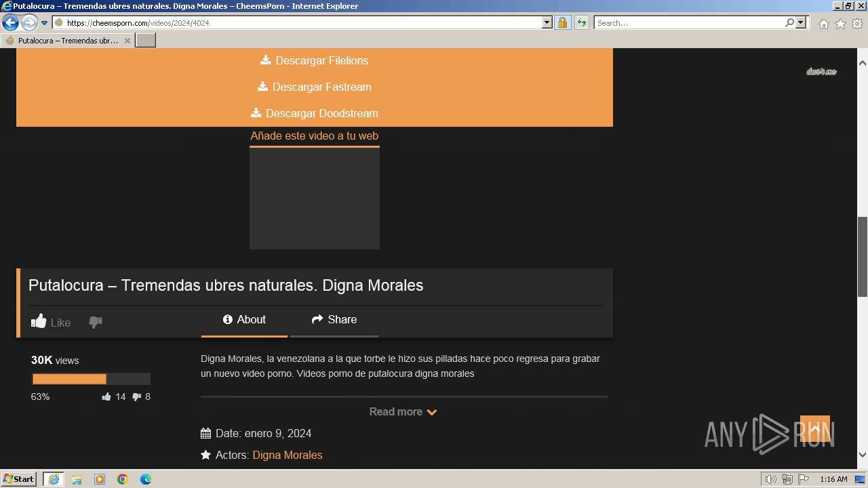Click 'Añade este video a tu web' link
Screen dimensions: 868x488
[315, 136]
